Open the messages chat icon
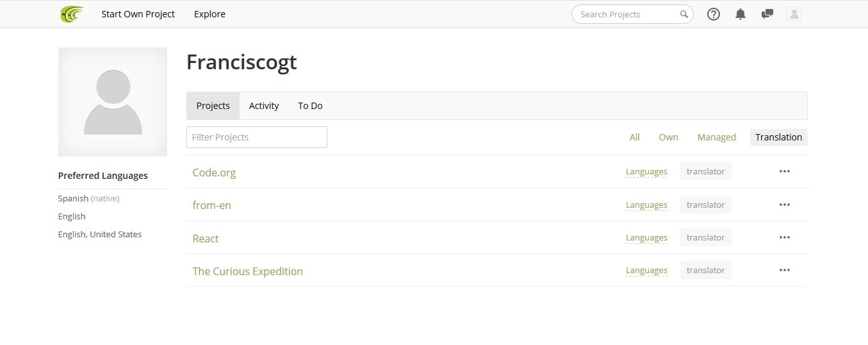868x345 pixels. click(x=767, y=14)
